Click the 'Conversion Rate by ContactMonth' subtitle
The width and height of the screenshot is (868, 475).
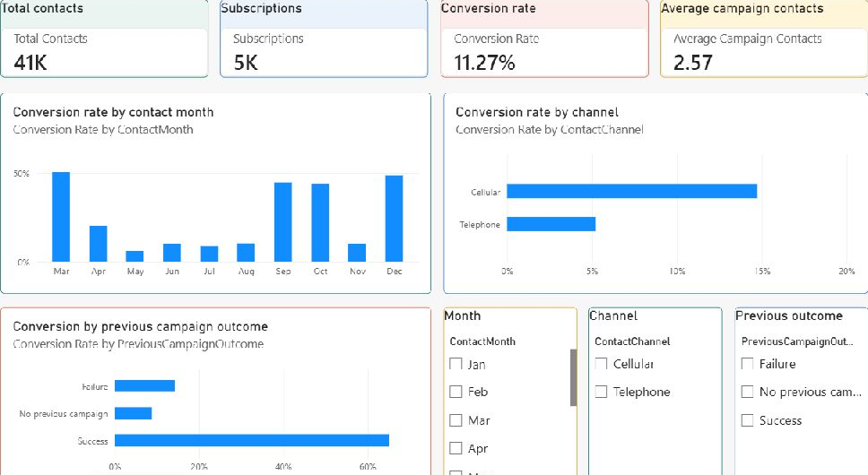103,129
